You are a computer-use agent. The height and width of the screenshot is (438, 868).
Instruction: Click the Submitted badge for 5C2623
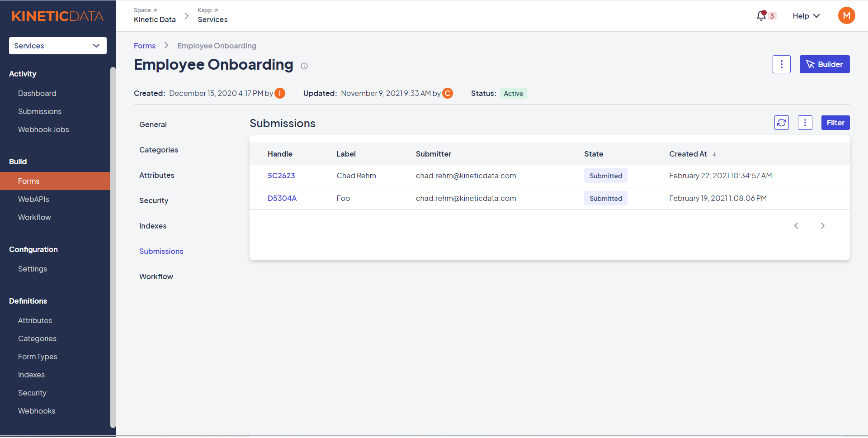606,176
